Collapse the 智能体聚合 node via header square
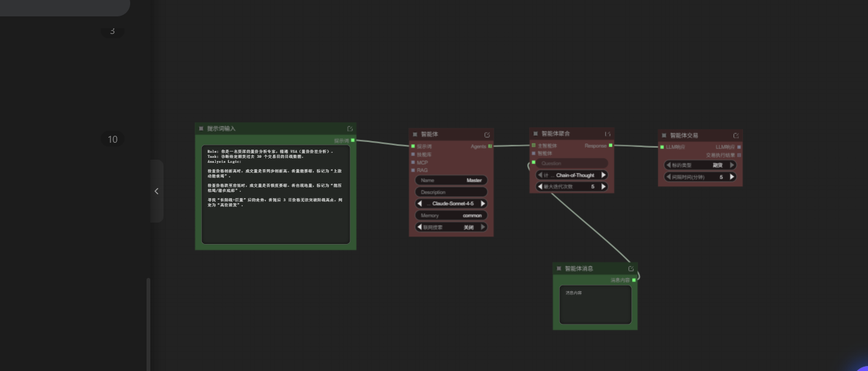This screenshot has height=371, width=868. pos(536,134)
